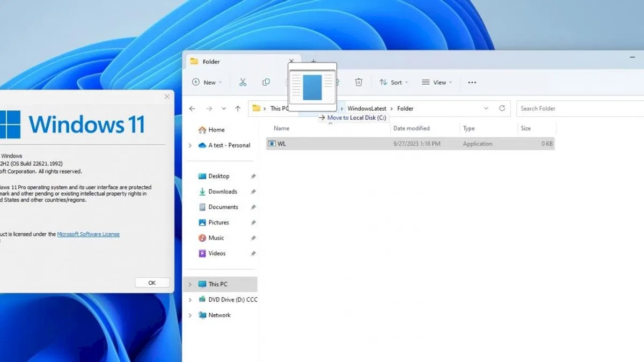Open recent locations dropdown chevron
The height and width of the screenshot is (362, 644).
pos(224,108)
